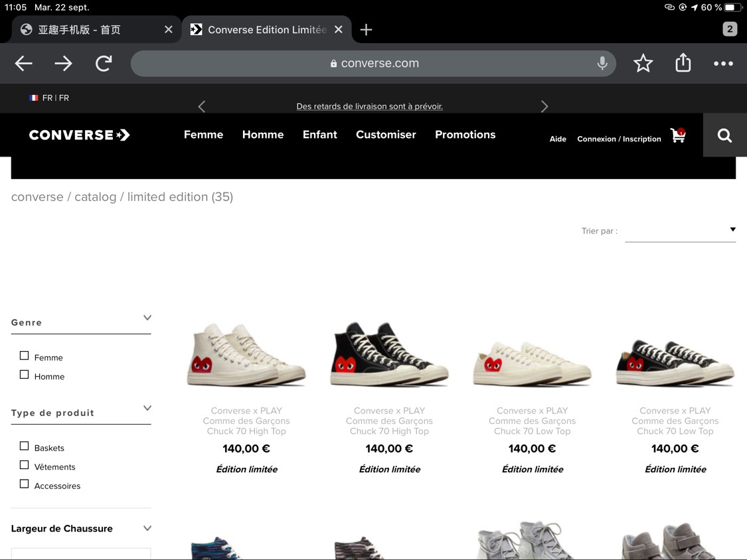Open the Femme navigation menu
This screenshot has width=747, height=560.
coord(203,135)
